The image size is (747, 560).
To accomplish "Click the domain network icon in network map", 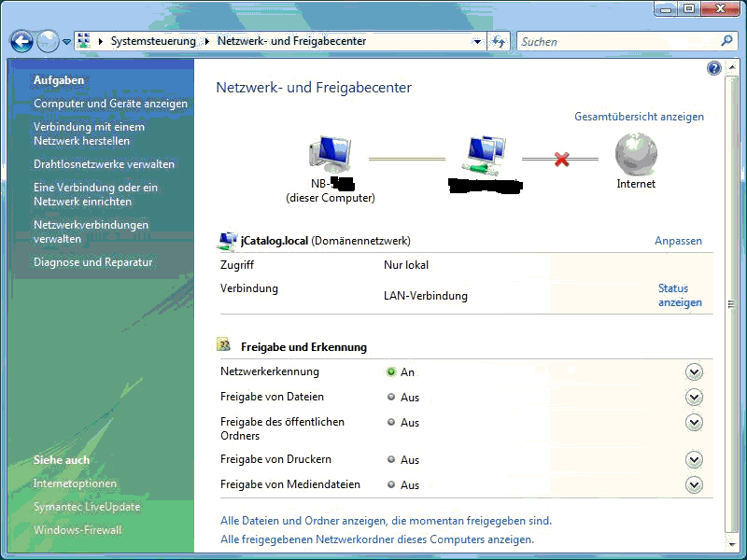I will [x=484, y=155].
